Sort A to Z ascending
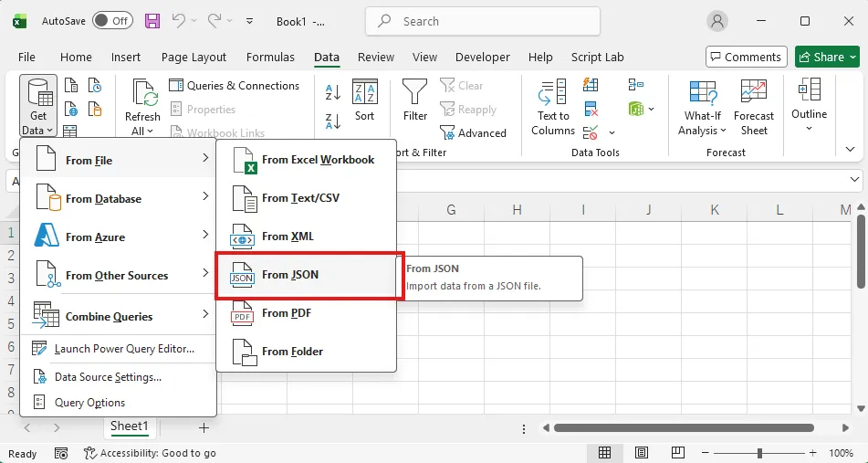The image size is (868, 463). pos(333,92)
